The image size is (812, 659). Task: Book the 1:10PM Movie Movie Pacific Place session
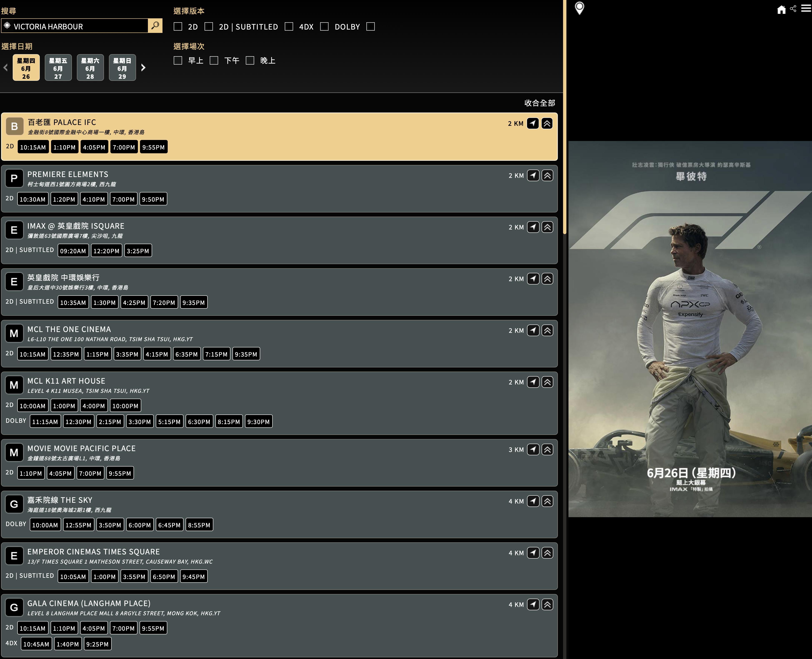point(31,473)
